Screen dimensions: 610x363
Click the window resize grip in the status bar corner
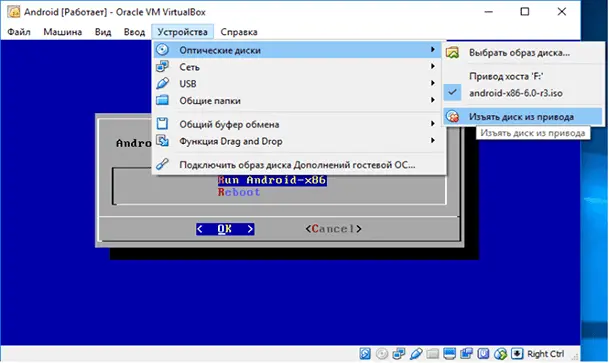click(574, 356)
